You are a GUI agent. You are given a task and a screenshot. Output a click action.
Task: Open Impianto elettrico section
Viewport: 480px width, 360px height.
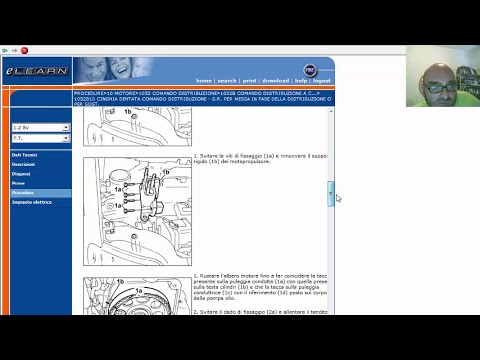point(32,202)
